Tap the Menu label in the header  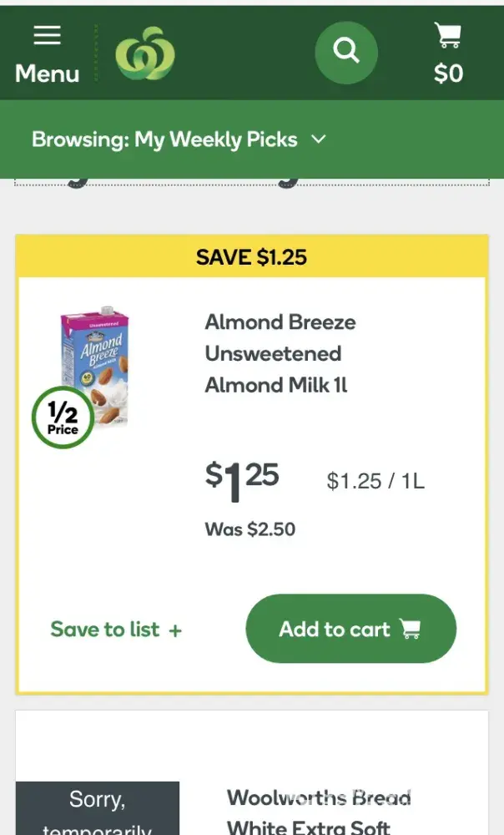click(47, 73)
